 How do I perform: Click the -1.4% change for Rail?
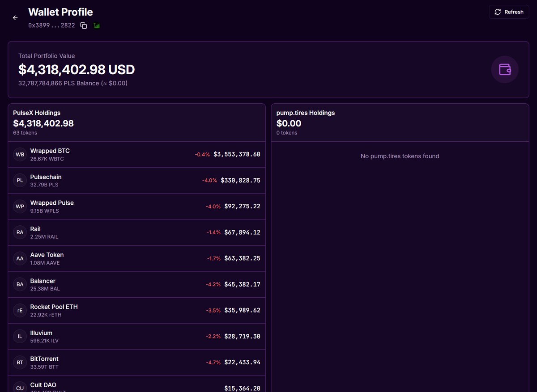213,232
